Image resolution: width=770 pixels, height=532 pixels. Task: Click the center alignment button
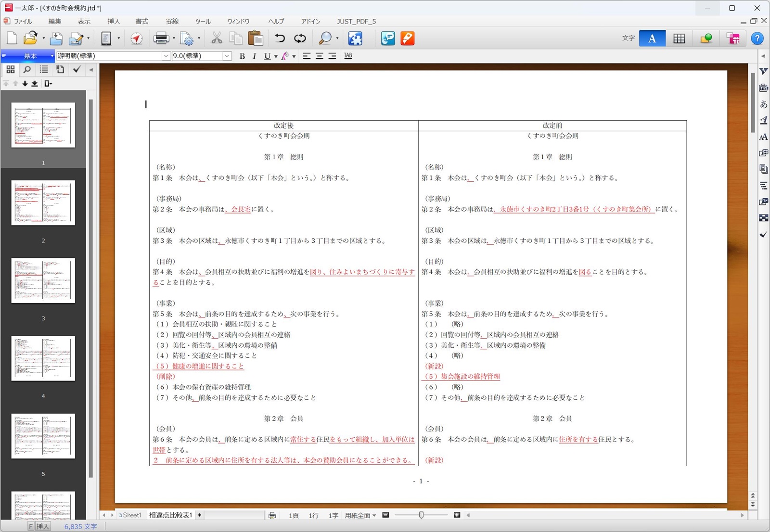click(x=319, y=56)
